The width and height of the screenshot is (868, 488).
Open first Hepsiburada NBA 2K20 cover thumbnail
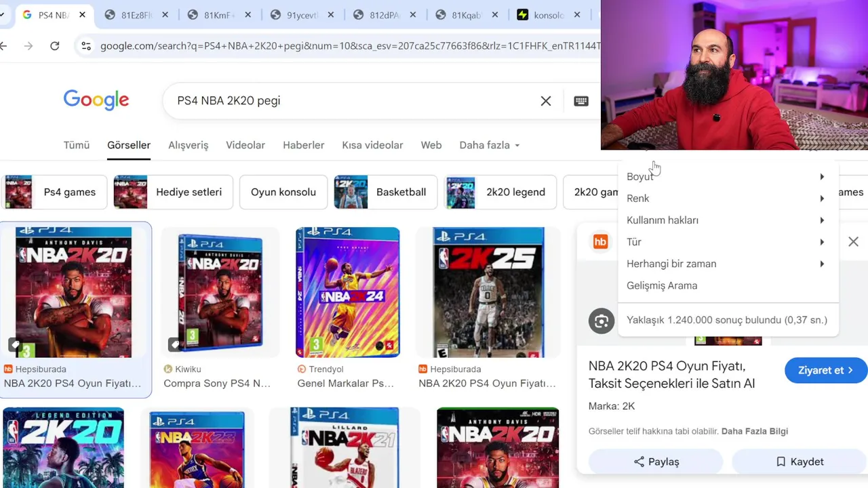click(x=73, y=292)
